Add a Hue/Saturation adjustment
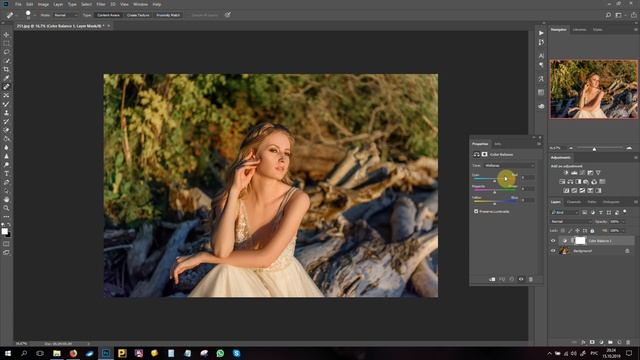 562,182
